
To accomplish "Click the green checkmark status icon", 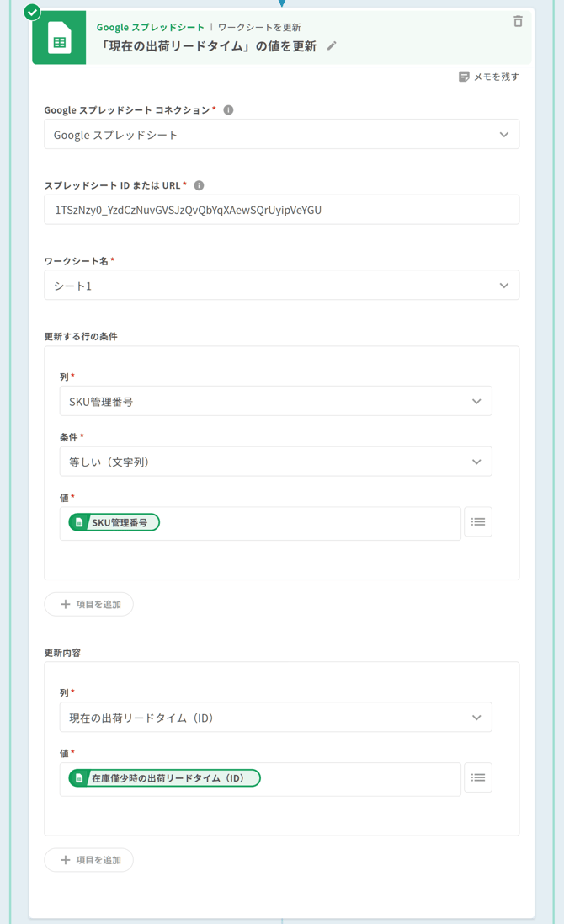I will click(x=32, y=12).
